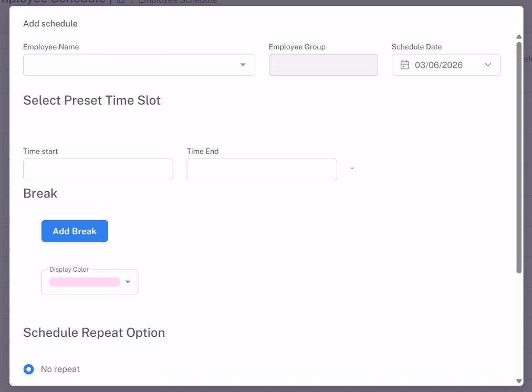The width and height of the screenshot is (532, 392).
Task: Click the dialog's vertical scrollbar thumb
Action: coord(519,158)
